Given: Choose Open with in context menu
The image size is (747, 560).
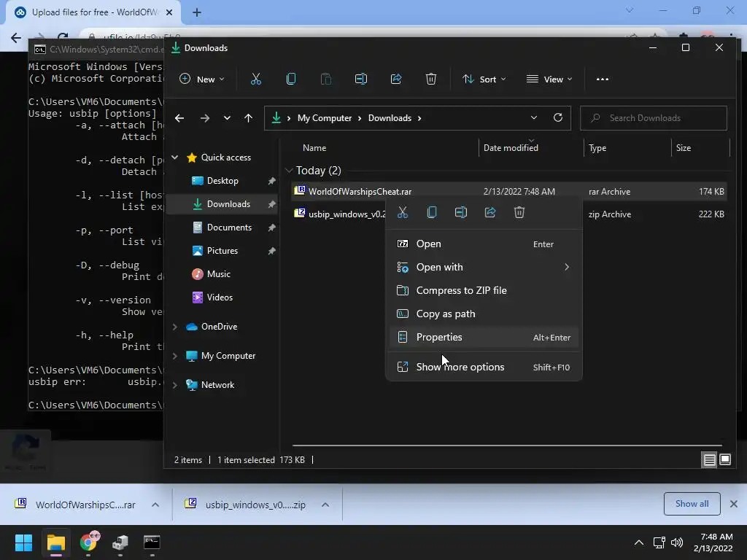Looking at the screenshot, I should (484, 267).
